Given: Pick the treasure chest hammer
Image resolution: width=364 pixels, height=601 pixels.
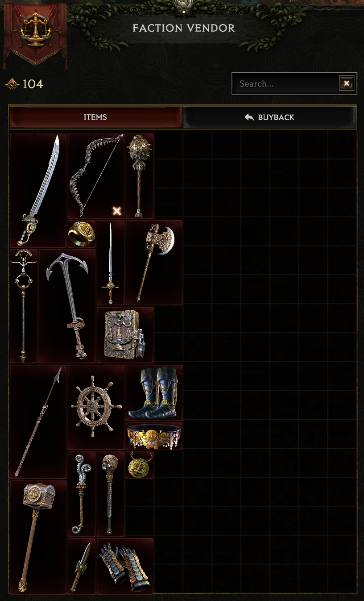Looking at the screenshot, I should click(38, 537).
